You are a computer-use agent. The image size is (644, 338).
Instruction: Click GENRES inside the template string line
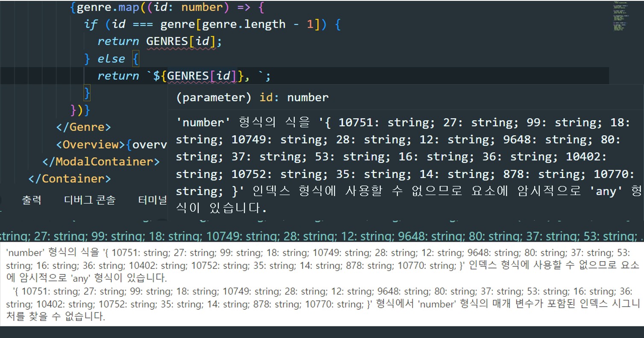pos(188,76)
